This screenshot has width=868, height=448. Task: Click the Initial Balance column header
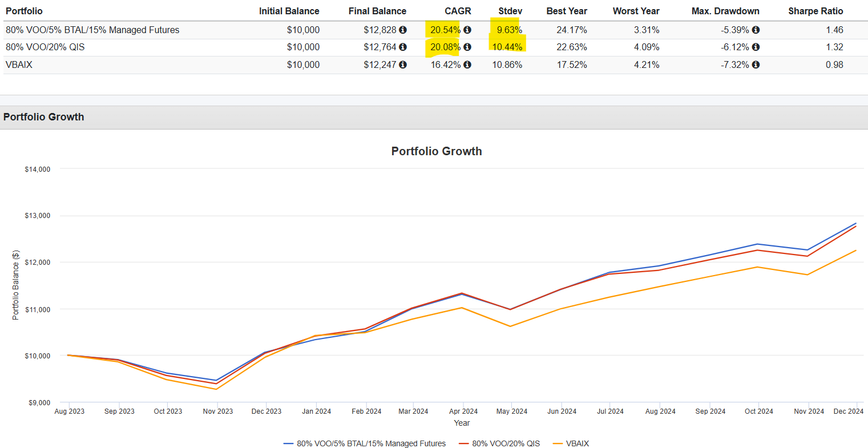[x=289, y=11]
